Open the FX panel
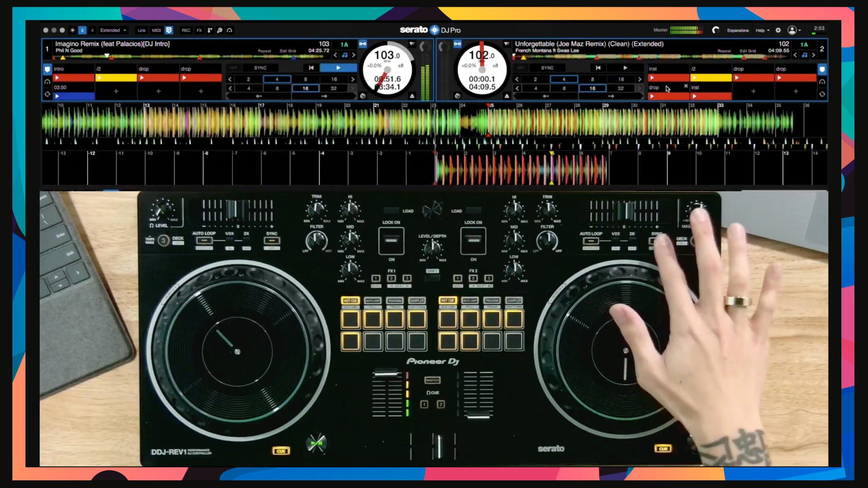The width and height of the screenshot is (868, 488). [x=199, y=30]
